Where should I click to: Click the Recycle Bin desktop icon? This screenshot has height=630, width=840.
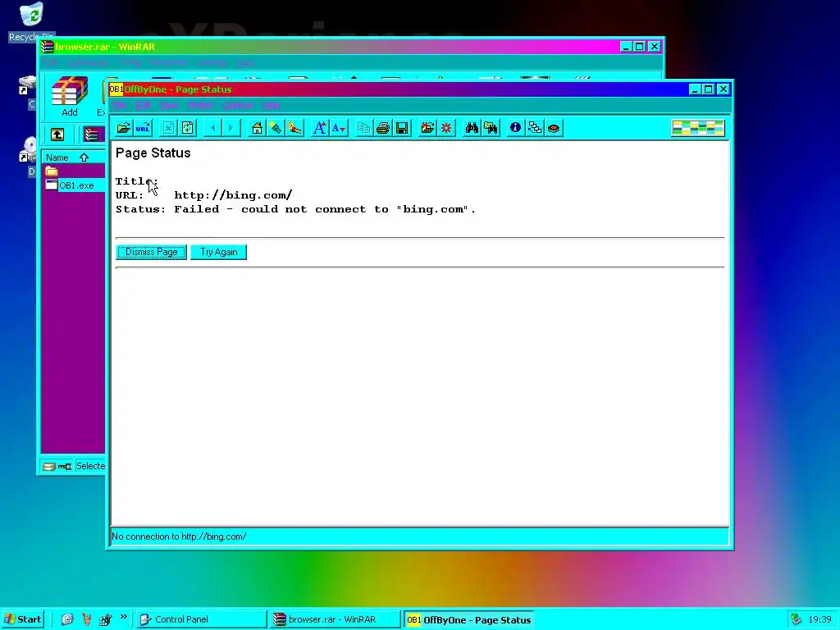pyautogui.click(x=32, y=21)
